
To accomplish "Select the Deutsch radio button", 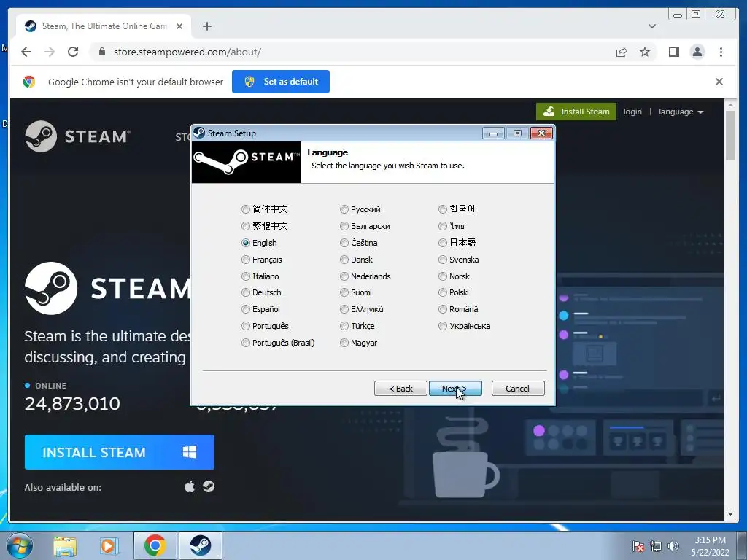I will [x=245, y=292].
